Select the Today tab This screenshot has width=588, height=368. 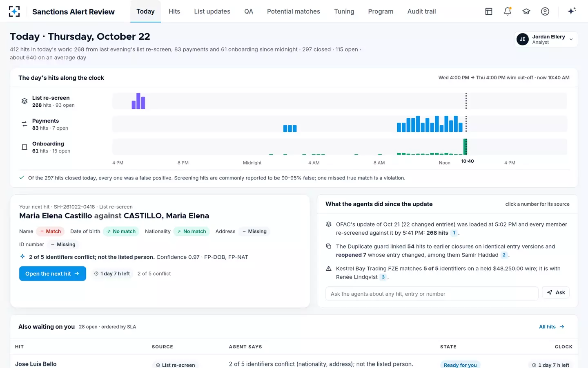(145, 11)
